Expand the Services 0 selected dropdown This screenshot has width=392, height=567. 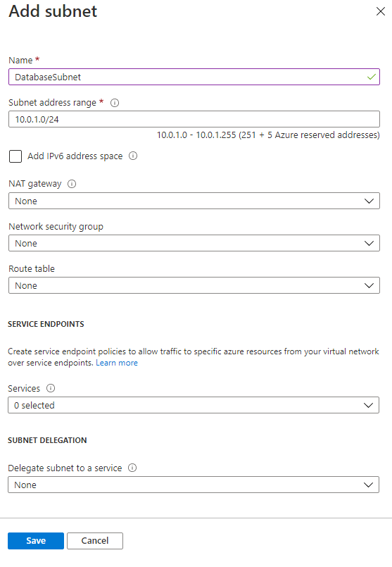(x=194, y=405)
